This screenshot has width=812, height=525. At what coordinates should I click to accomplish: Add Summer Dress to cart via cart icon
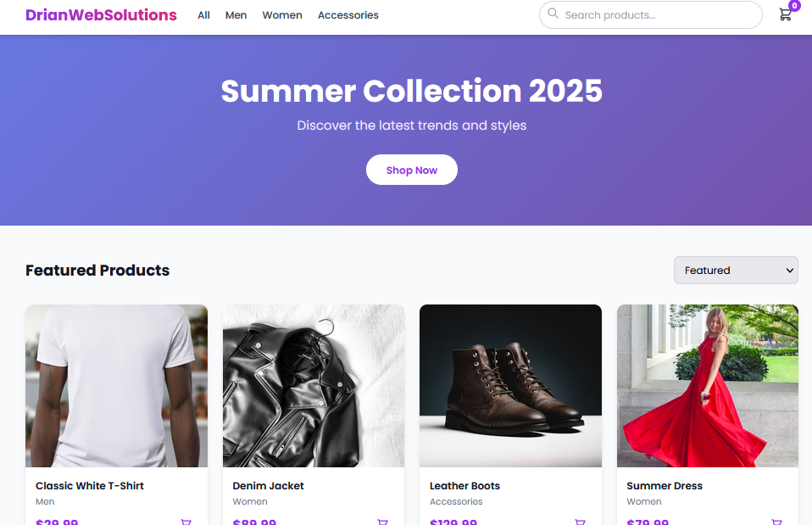click(777, 522)
